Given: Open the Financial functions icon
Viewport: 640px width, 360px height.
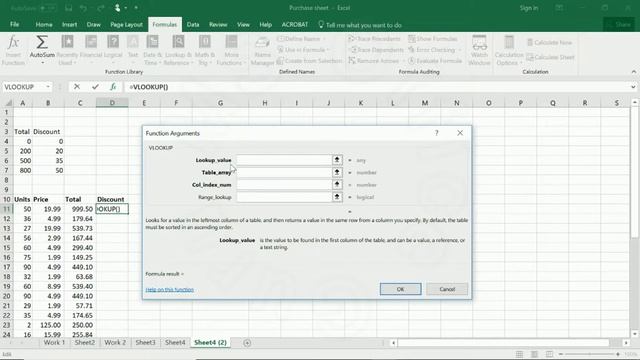Looking at the screenshot, I should point(91,42).
